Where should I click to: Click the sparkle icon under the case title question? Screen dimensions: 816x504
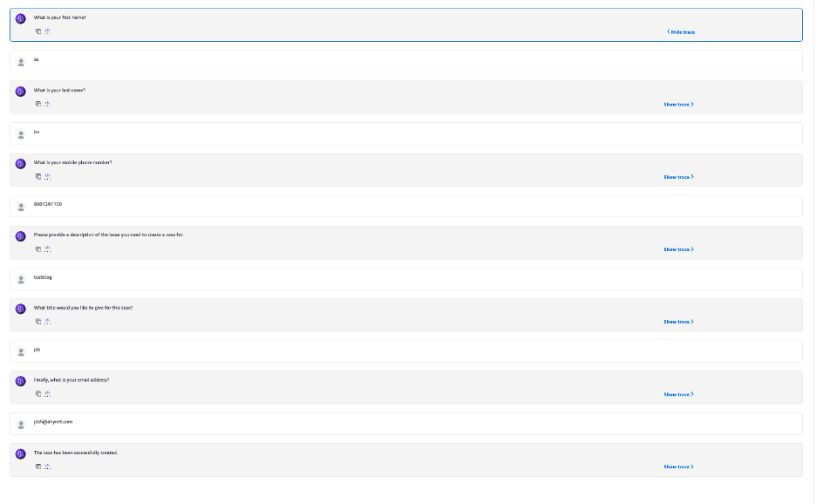(x=47, y=321)
